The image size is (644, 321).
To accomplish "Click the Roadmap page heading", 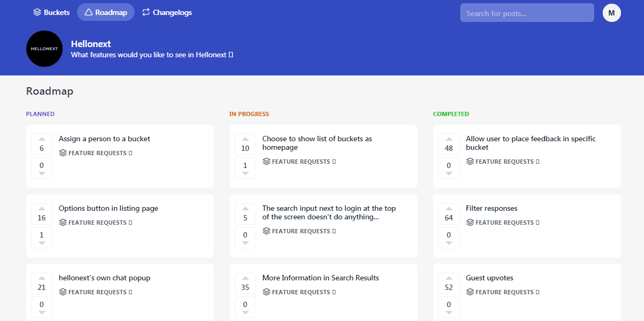I will click(x=50, y=91).
